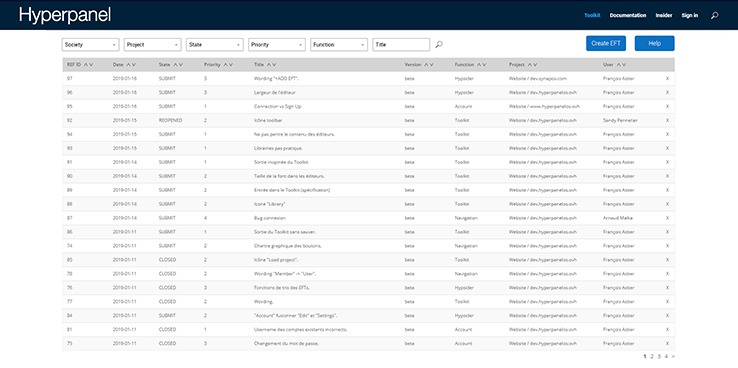
Task: Click Sign in in the header
Action: [690, 16]
